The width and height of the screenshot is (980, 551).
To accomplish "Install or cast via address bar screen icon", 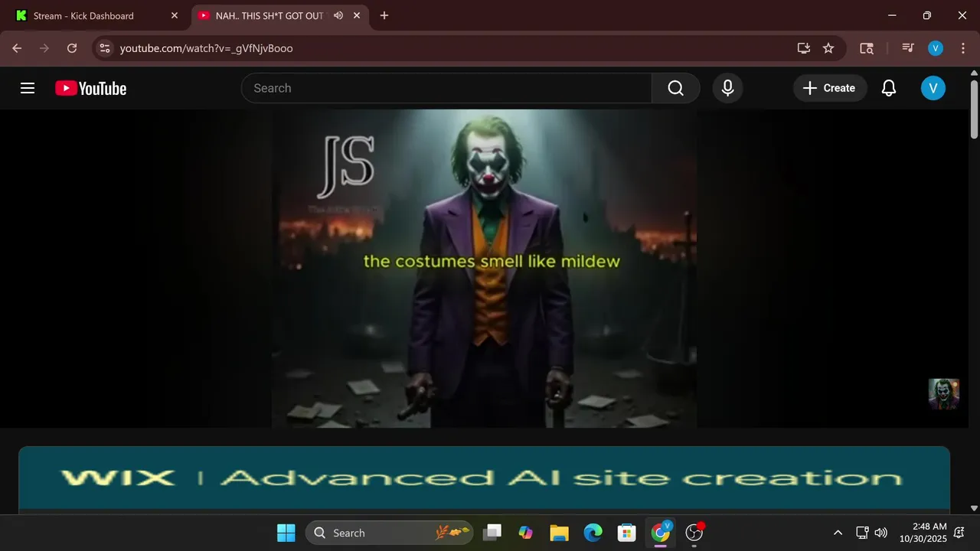I will (803, 48).
